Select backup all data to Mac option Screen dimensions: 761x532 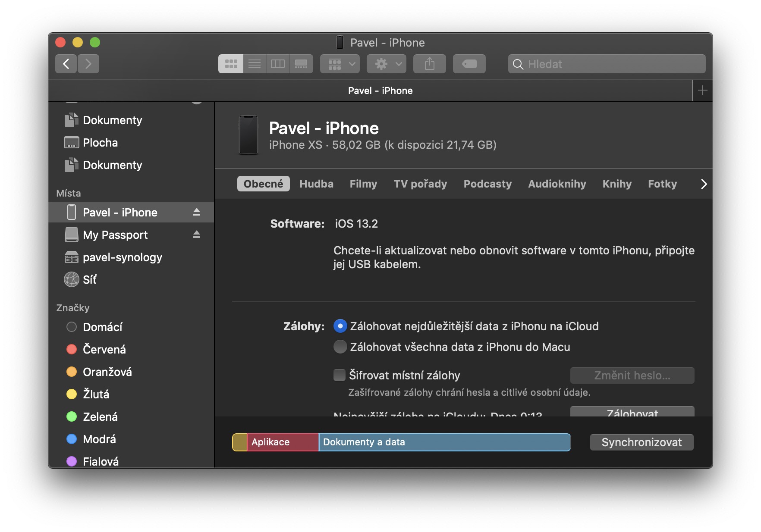(x=340, y=347)
